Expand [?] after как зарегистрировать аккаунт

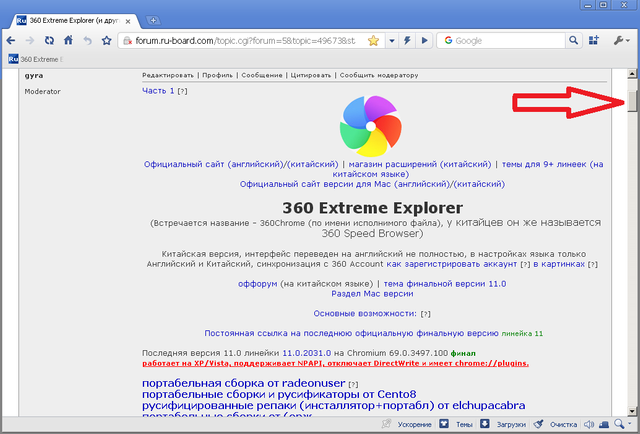[525, 265]
